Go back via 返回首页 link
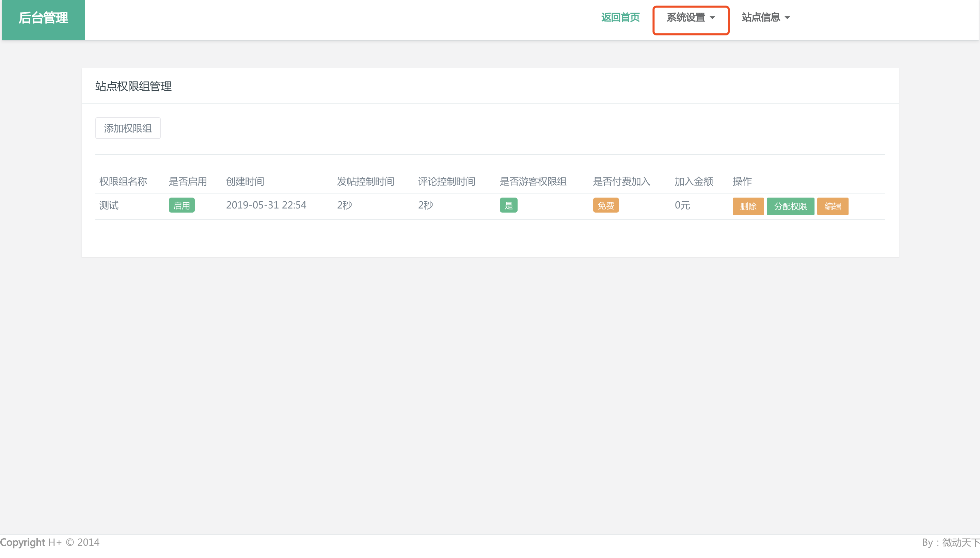The image size is (980, 558). (620, 18)
